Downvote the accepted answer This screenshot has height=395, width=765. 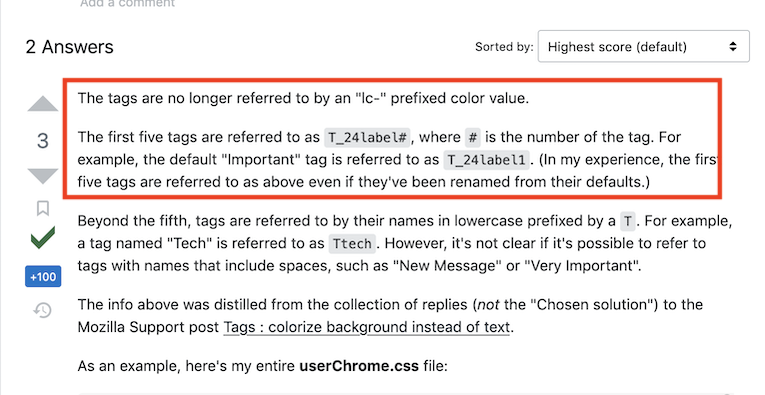point(43,176)
